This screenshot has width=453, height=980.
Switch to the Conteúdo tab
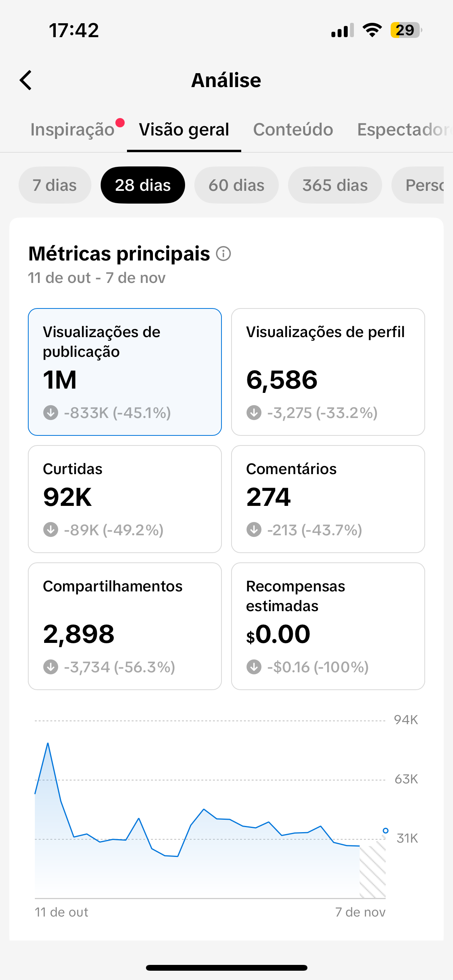(293, 130)
